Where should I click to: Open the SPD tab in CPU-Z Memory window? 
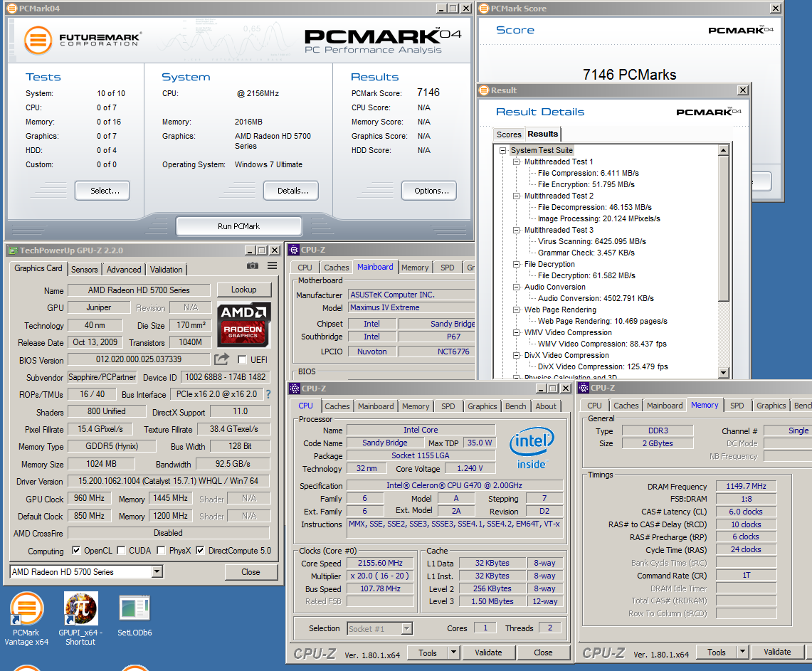coord(737,406)
